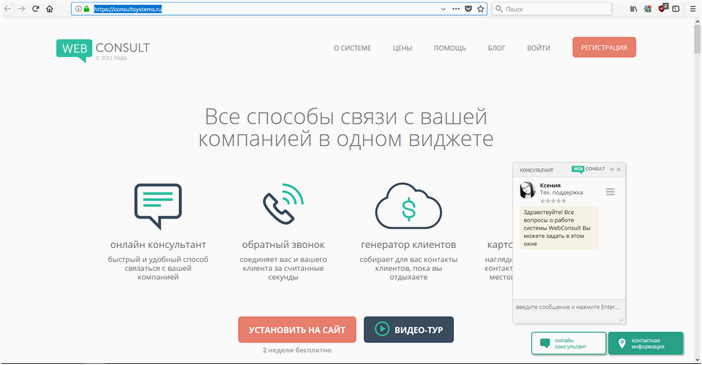This screenshot has width=702, height=365.
Task: Select the page main headline text
Action: [346, 128]
